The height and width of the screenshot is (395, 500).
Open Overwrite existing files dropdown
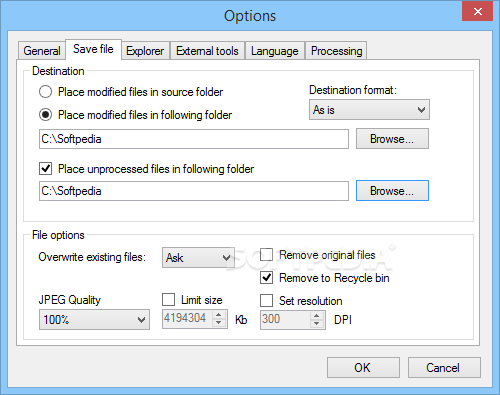(x=198, y=257)
